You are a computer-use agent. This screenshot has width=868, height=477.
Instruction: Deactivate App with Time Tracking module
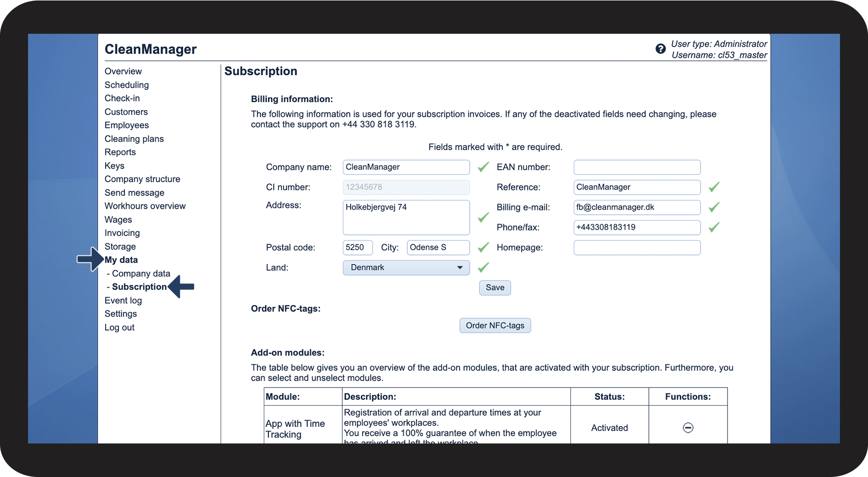pyautogui.click(x=688, y=428)
